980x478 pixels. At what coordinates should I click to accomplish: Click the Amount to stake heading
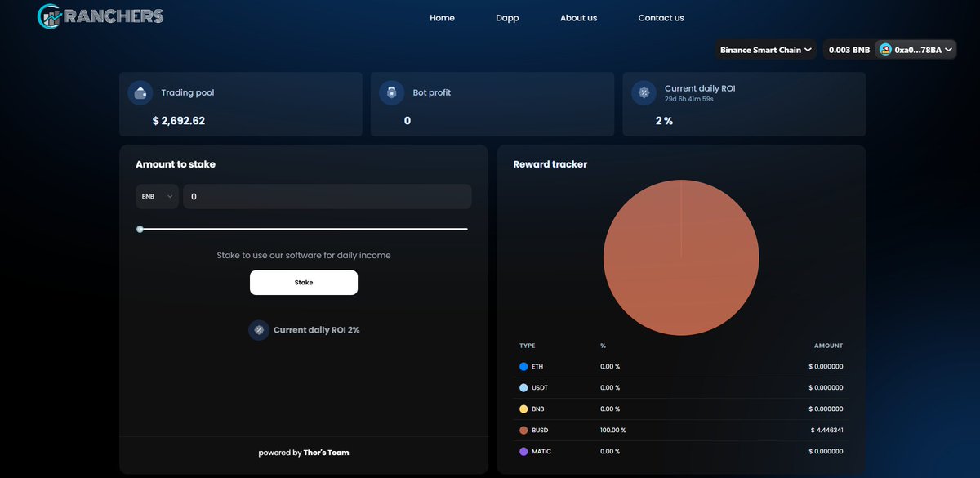pos(176,164)
